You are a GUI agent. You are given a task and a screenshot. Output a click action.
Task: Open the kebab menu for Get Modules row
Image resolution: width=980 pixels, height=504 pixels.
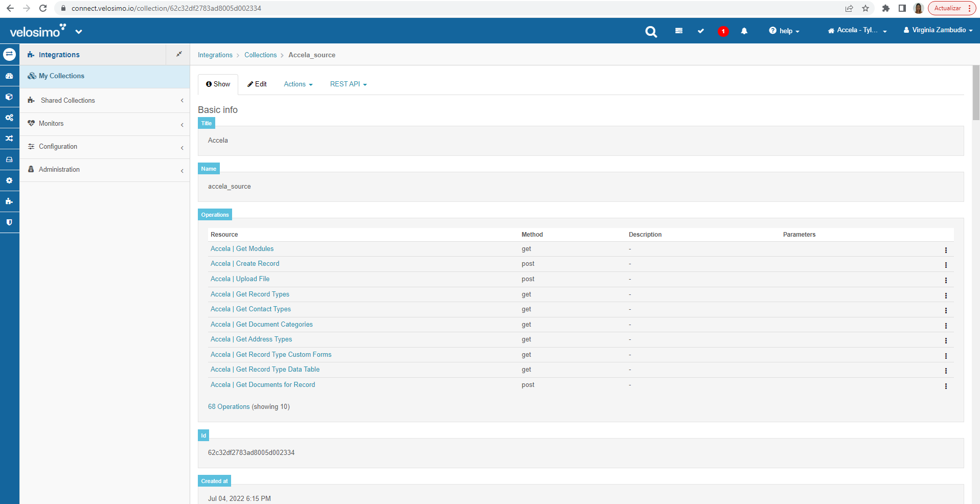946,250
